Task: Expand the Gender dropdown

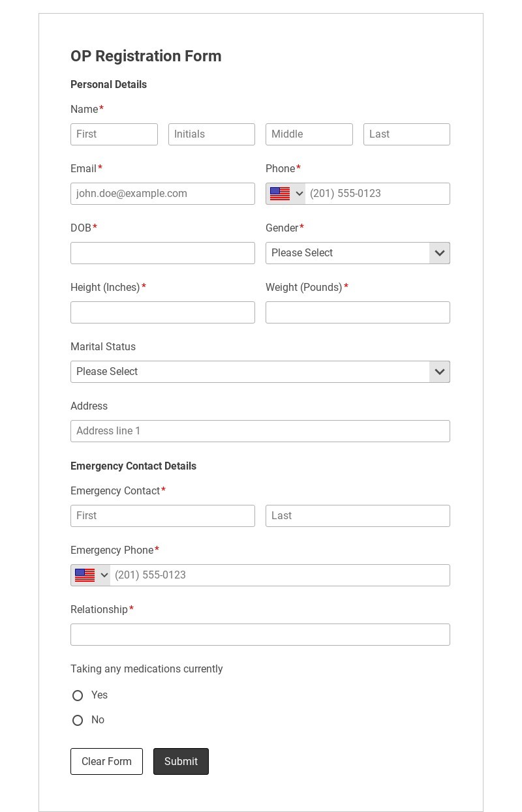Action: click(358, 253)
